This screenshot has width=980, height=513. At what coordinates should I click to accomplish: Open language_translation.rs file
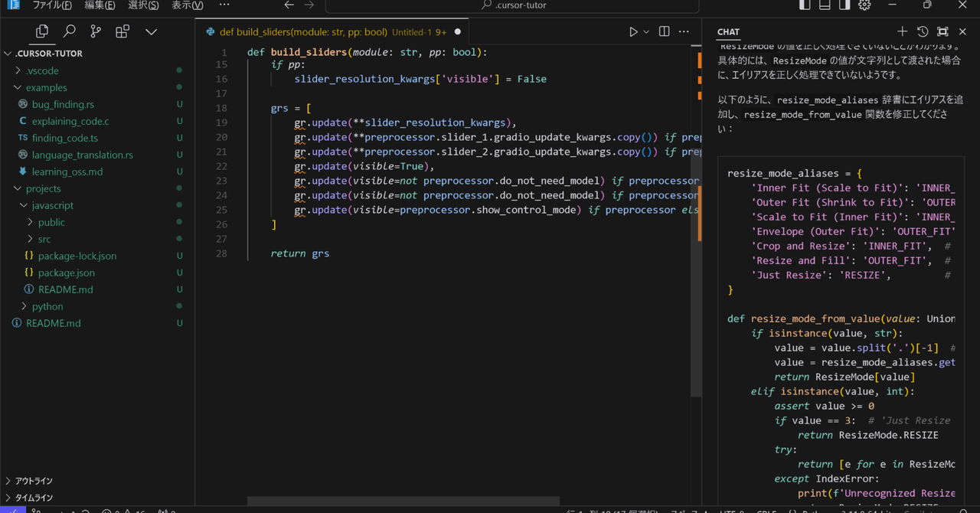pyautogui.click(x=82, y=155)
